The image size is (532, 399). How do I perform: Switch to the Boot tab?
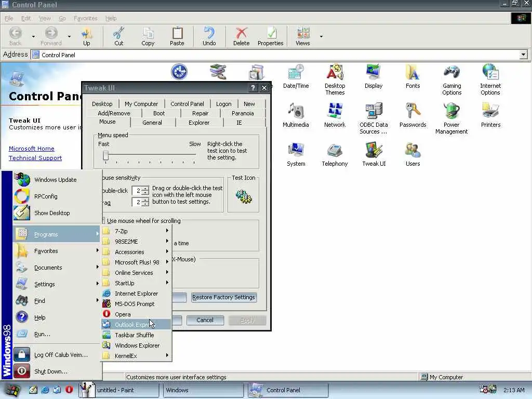point(159,113)
